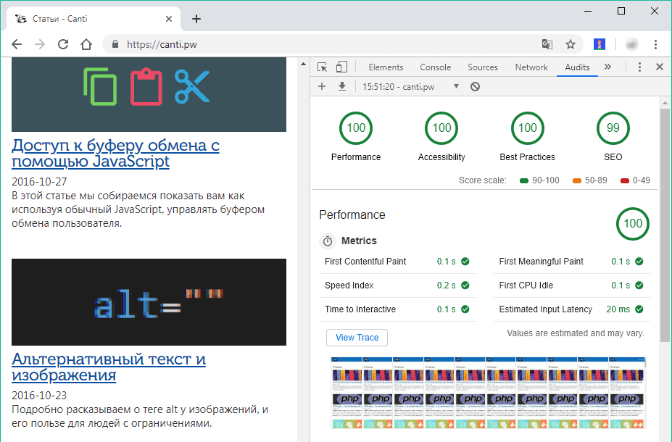Click the address bar URL canti.pw
The image size is (672, 442).
[162, 45]
